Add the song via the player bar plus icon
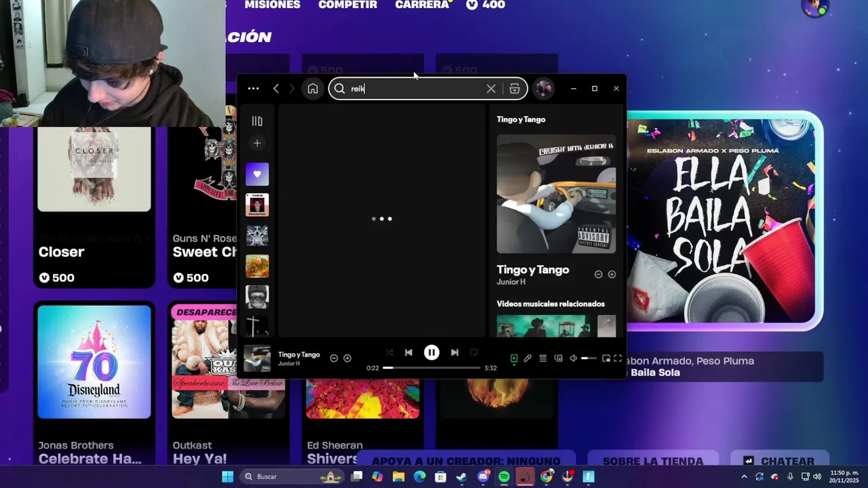The height and width of the screenshot is (488, 868). coord(347,358)
